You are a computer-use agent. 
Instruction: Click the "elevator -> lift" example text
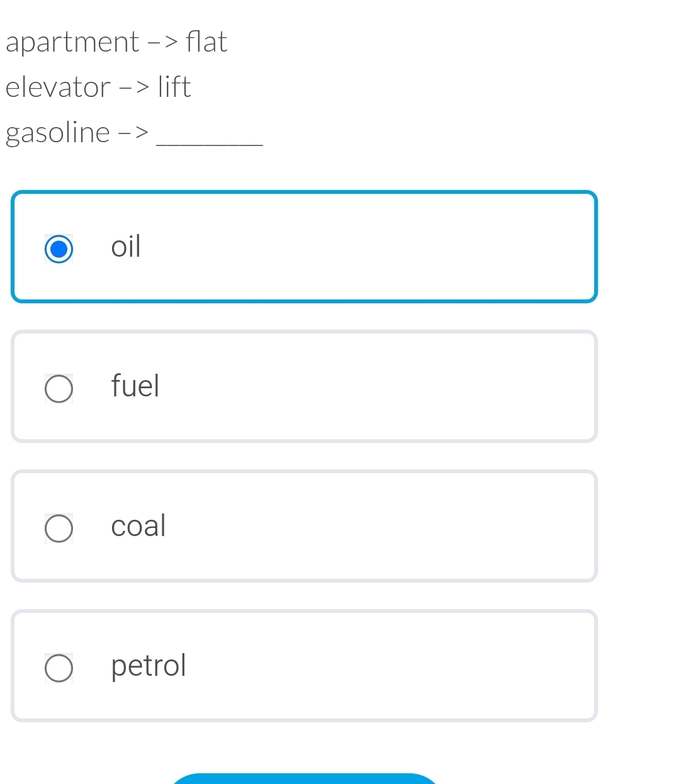[x=98, y=87]
